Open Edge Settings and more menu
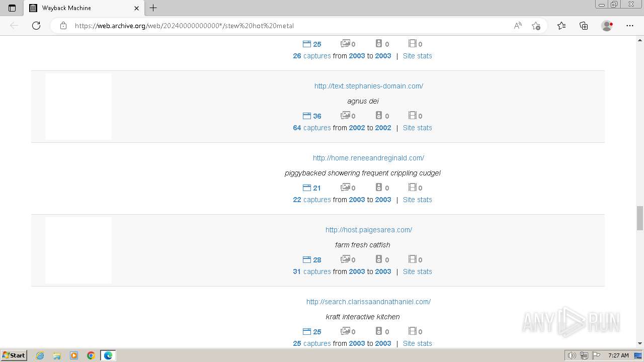 (629, 26)
